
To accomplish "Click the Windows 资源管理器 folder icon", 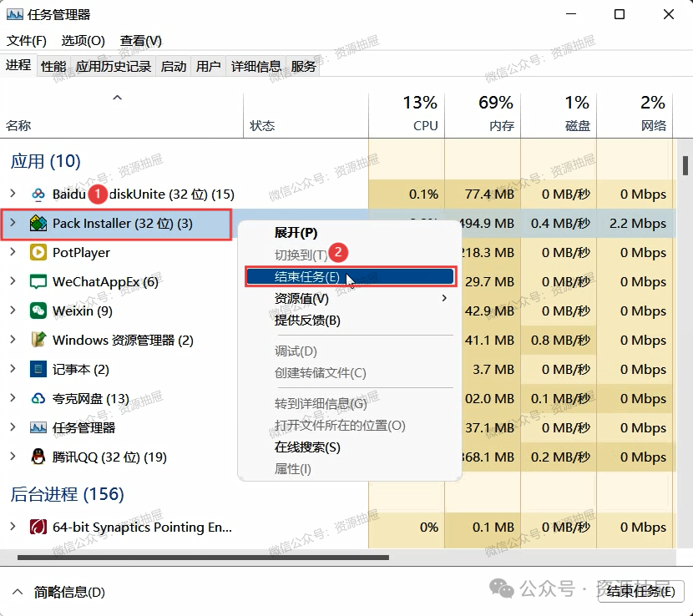I will click(x=38, y=340).
